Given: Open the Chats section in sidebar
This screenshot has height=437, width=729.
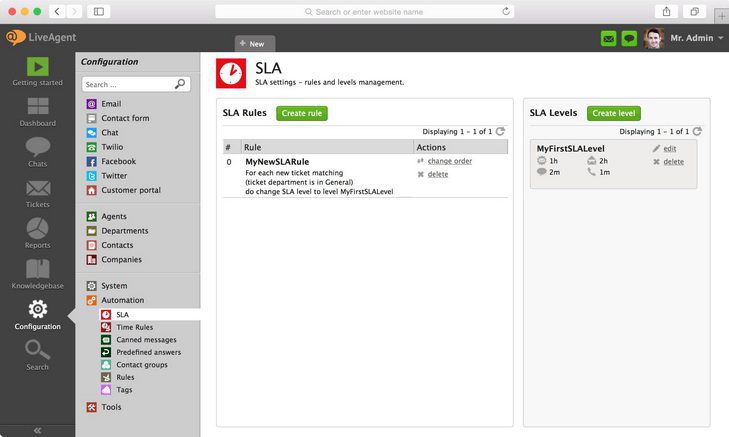Looking at the screenshot, I should pos(37,152).
